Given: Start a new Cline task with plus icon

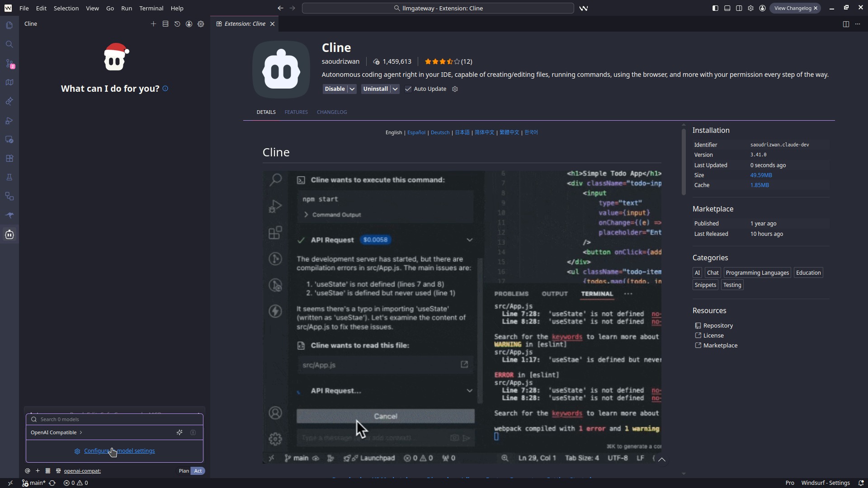Looking at the screenshot, I should (153, 24).
